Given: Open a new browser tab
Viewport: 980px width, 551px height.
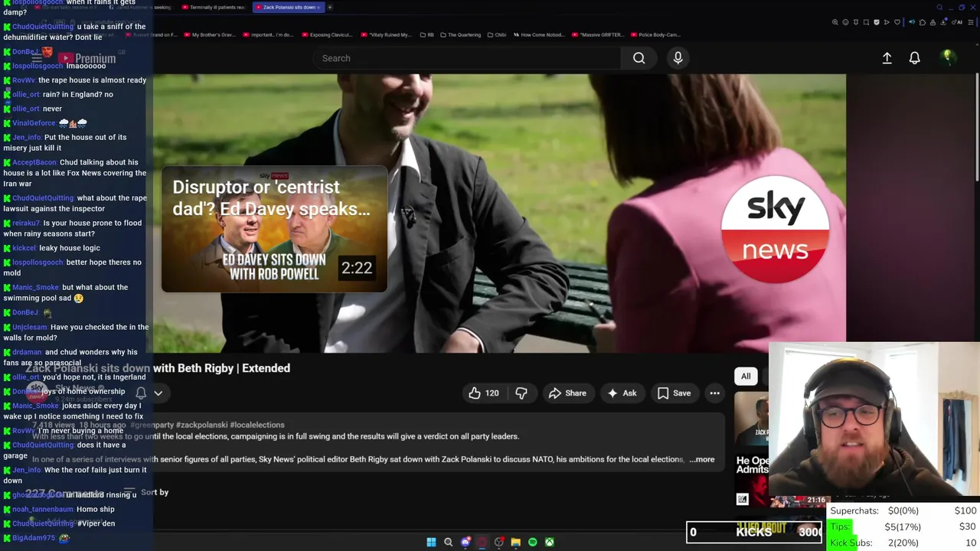Looking at the screenshot, I should click(x=330, y=8).
